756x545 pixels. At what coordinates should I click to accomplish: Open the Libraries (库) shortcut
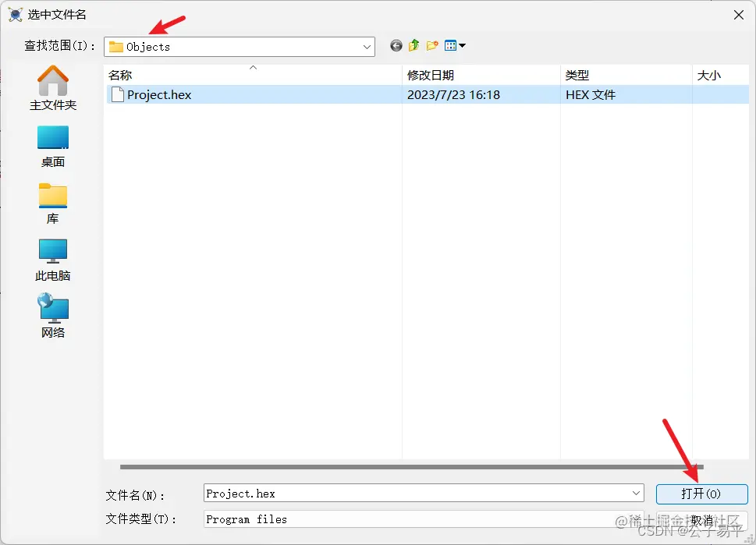pyautogui.click(x=53, y=203)
